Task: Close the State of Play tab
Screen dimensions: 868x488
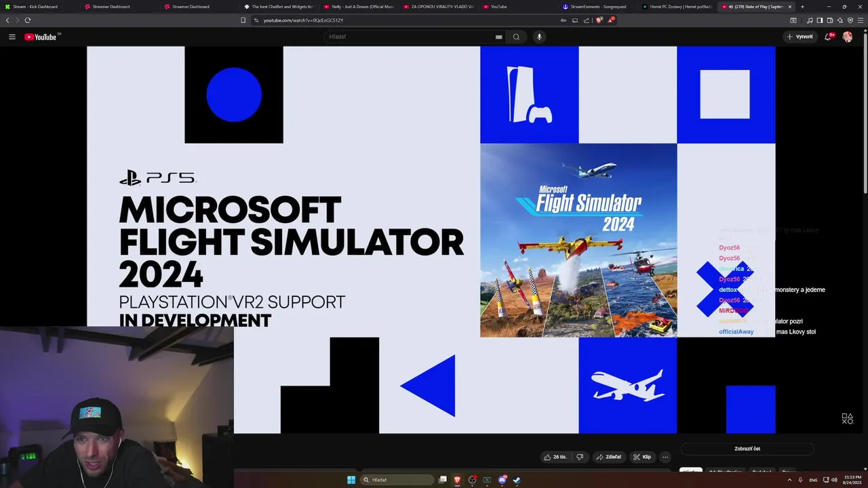Action: [789, 7]
